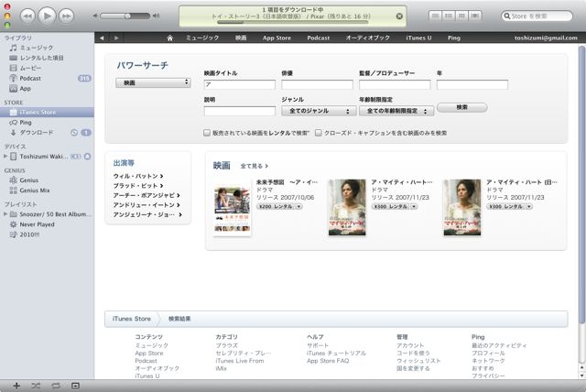This screenshot has height=392, width=586.
Task: Click the Previous track rewind button
Action: 27,16
